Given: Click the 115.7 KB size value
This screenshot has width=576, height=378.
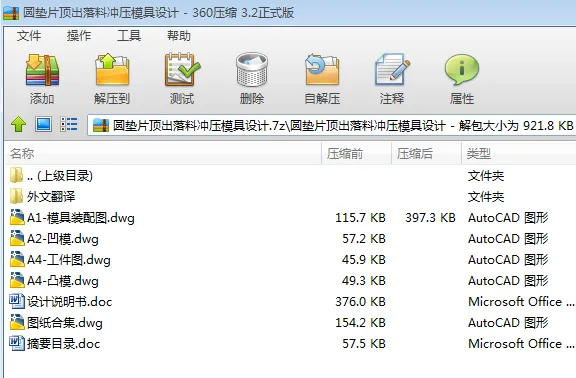Looking at the screenshot, I should 360,217.
